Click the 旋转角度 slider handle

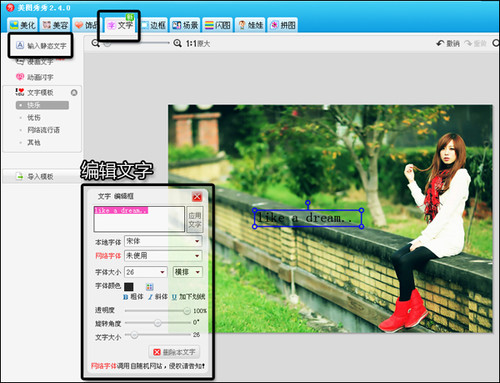click(158, 323)
